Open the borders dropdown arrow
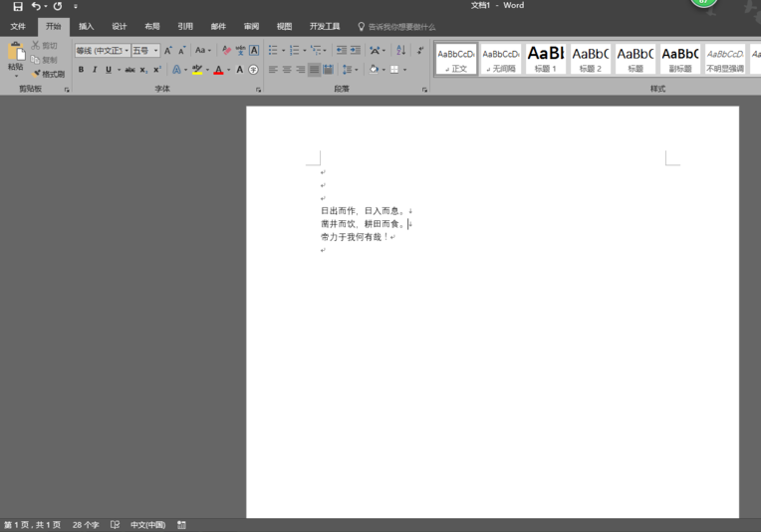This screenshot has width=761, height=532. click(x=404, y=70)
